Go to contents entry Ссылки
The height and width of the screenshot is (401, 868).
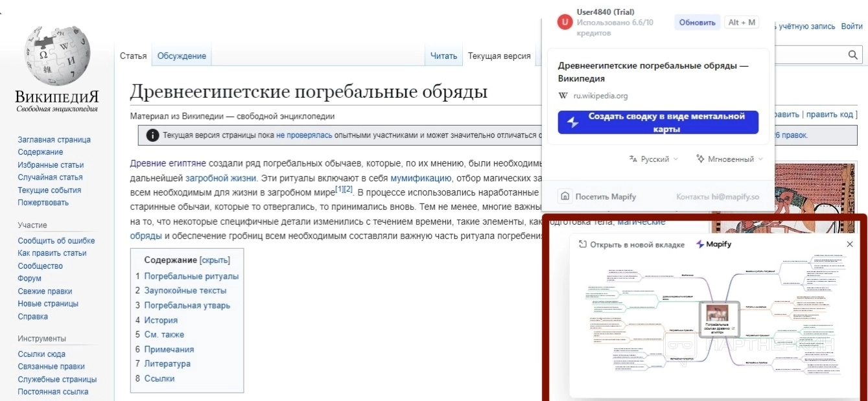(159, 378)
